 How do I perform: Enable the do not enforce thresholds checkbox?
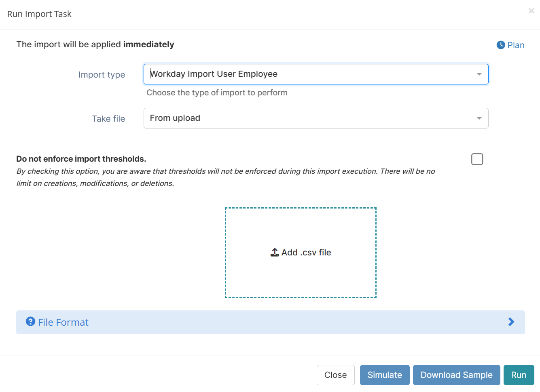coord(477,159)
